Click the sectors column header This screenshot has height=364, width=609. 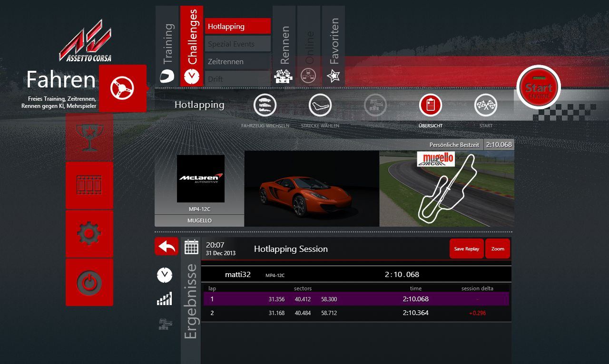coord(303,288)
